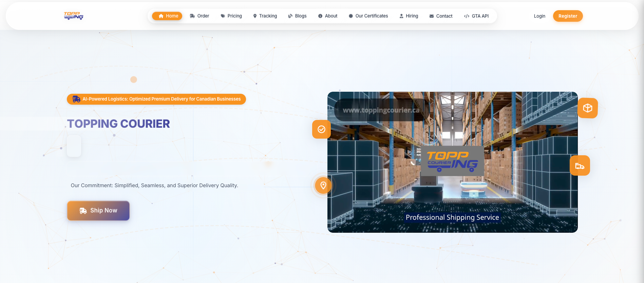
Task: Click the map pin location icon
Action: (323, 185)
